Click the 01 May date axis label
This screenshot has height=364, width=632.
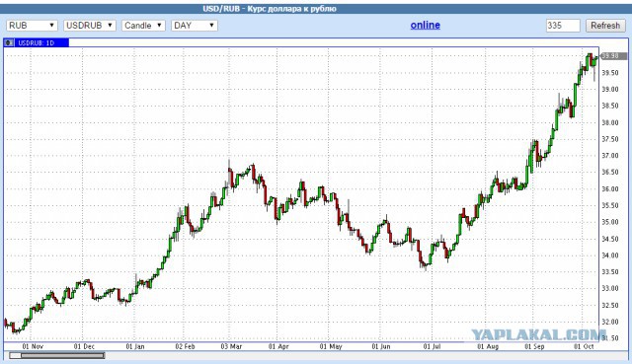331,346
